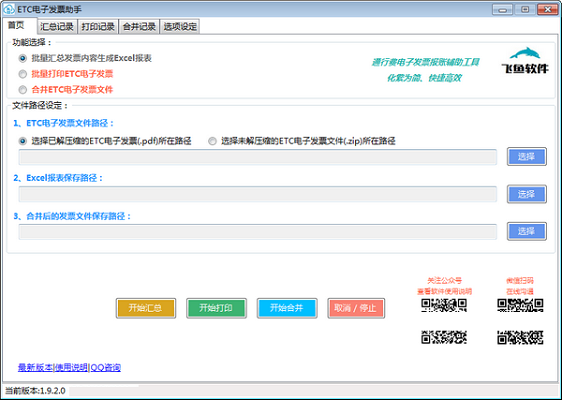Click the bottom-left QR code image
Screen dimensions: 562x400
[444, 337]
